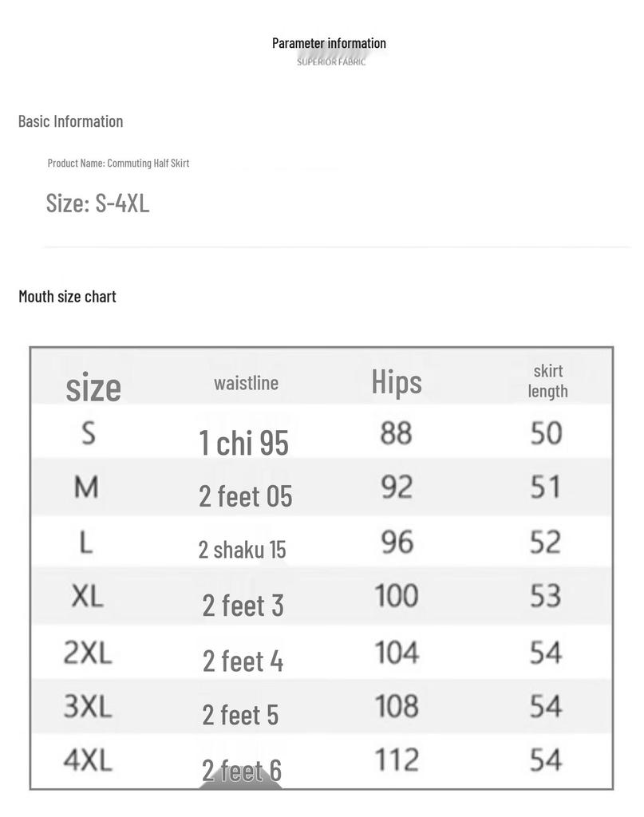
Task: Click the 1 chi 95 waistline cell
Action: click(244, 443)
